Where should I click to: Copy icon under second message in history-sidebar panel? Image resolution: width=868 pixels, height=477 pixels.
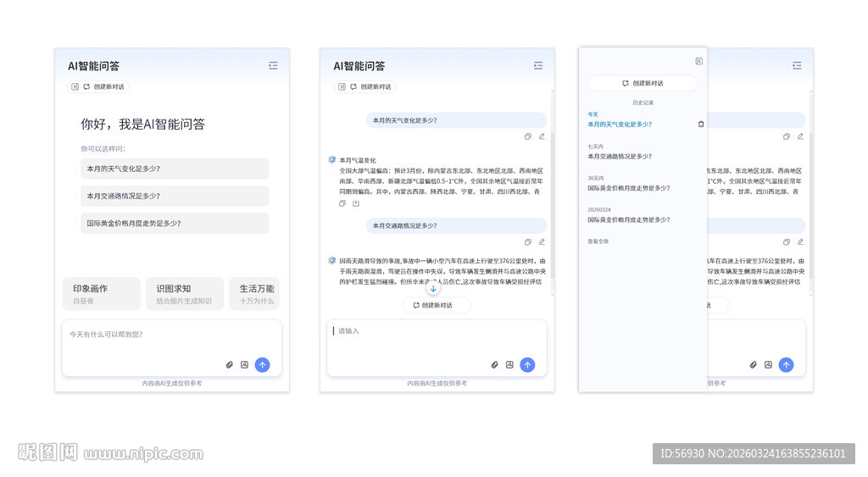coord(786,242)
